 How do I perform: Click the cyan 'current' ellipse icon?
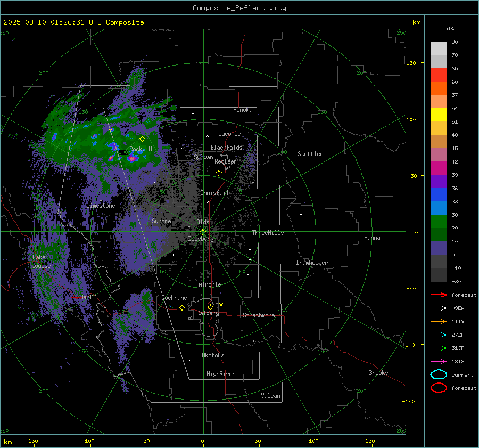click(439, 374)
